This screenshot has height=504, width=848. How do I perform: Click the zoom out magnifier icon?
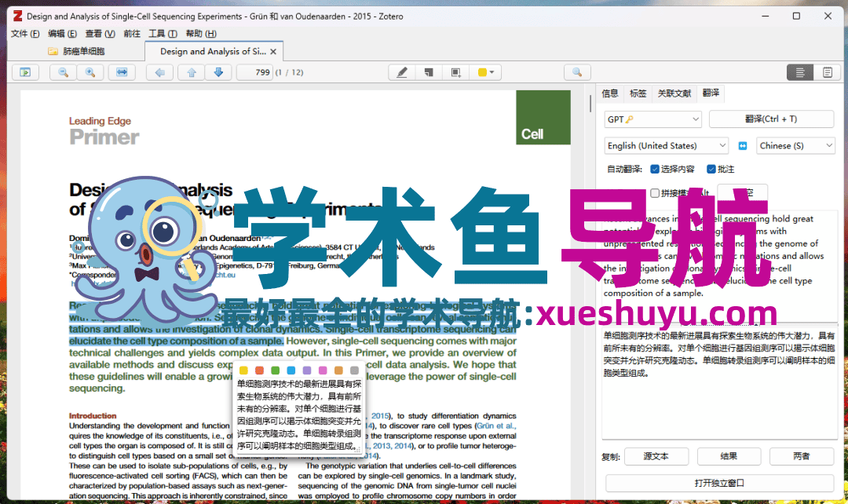[x=63, y=72]
